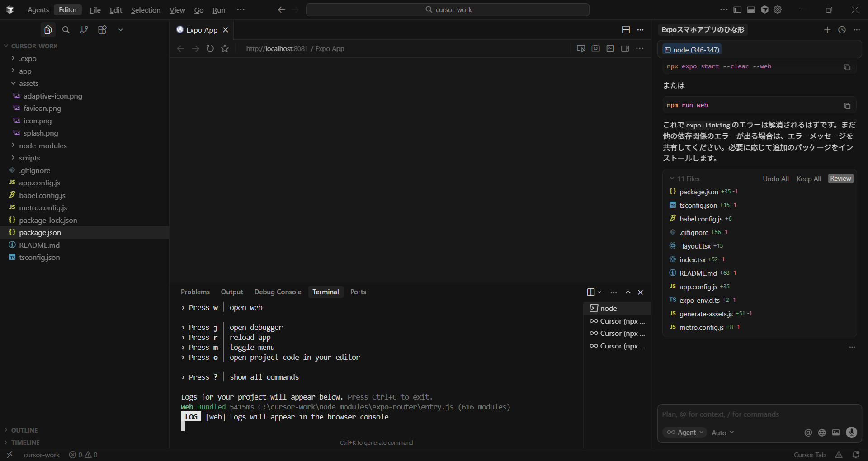The height and width of the screenshot is (461, 868).
Task: Open the Extensions view icon
Action: coord(102,30)
